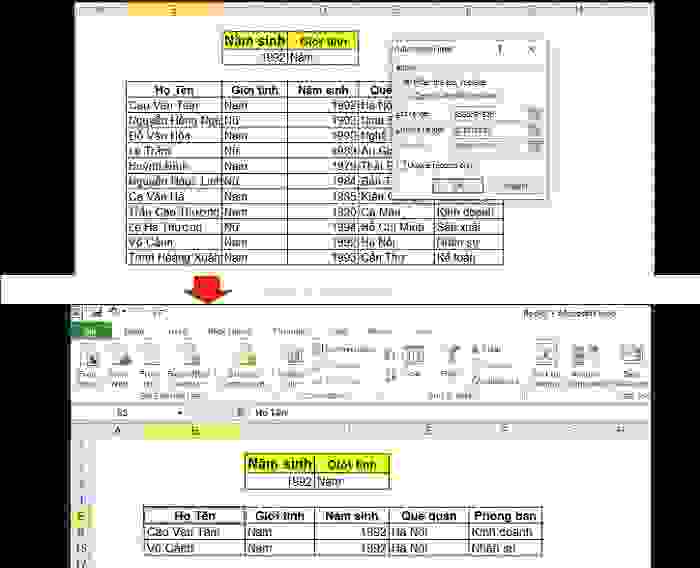The height and width of the screenshot is (568, 700).
Task: Click 'Nhân sự' in the filtered result rows
Action: 493,547
